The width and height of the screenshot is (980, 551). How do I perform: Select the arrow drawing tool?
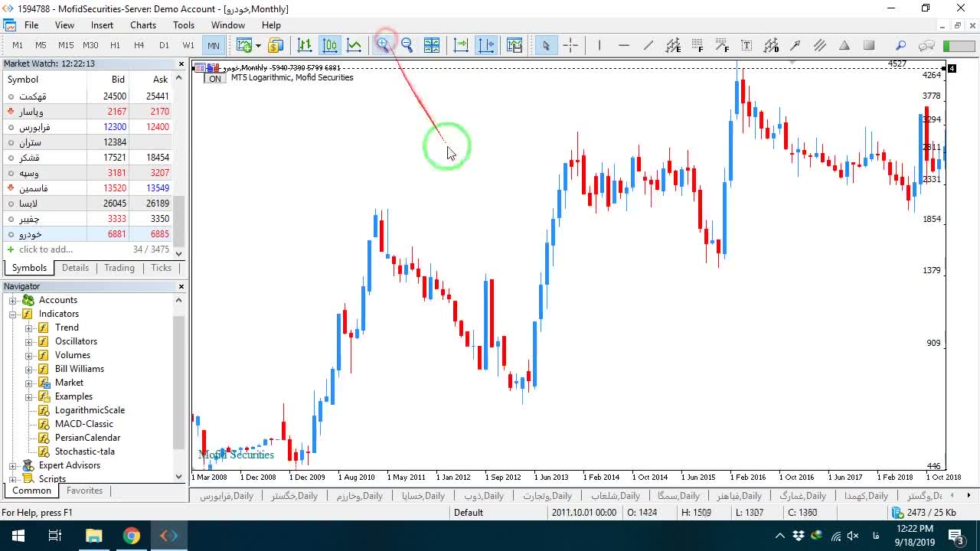[x=795, y=45]
